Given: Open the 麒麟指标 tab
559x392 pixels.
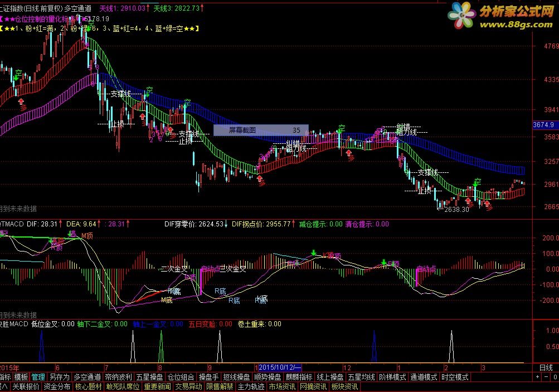Looking at the screenshot, I should pos(299,377).
